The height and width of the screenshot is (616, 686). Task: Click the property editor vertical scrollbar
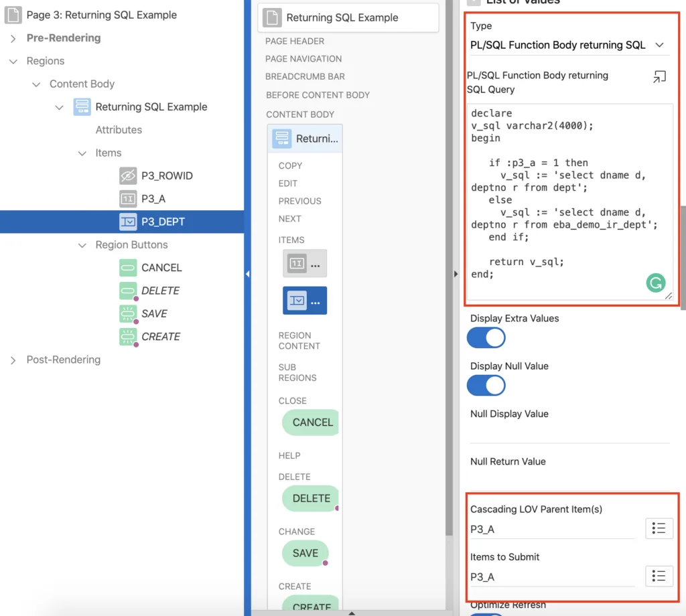[x=683, y=258]
